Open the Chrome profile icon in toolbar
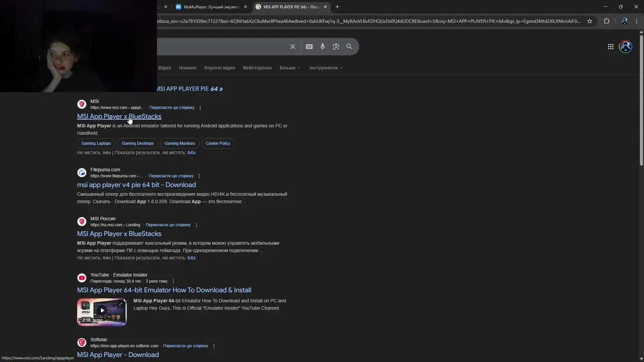This screenshot has height=362, width=644. [624, 21]
